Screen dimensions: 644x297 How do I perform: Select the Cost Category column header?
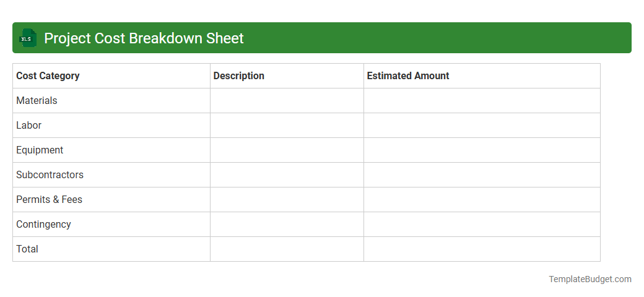click(x=111, y=76)
